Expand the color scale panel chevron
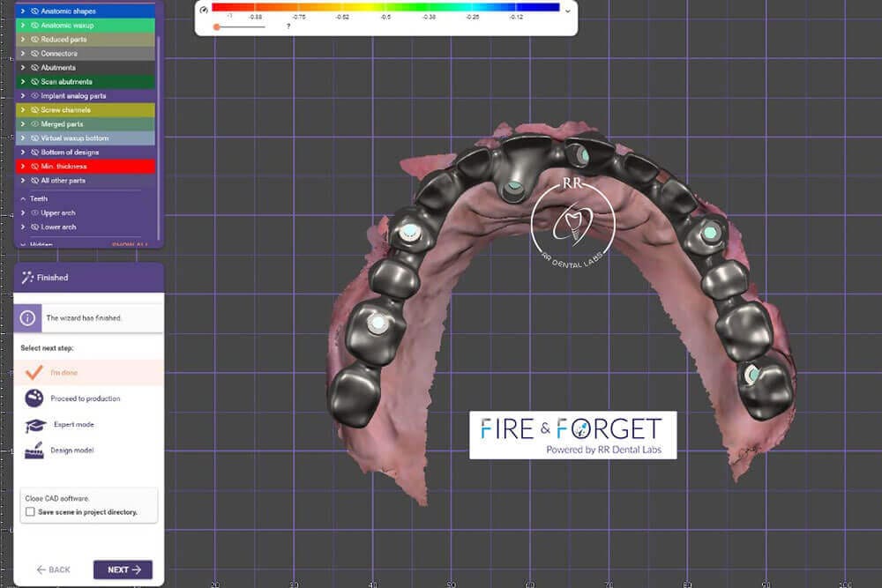Screen dimensions: 882x588 [x=567, y=11]
